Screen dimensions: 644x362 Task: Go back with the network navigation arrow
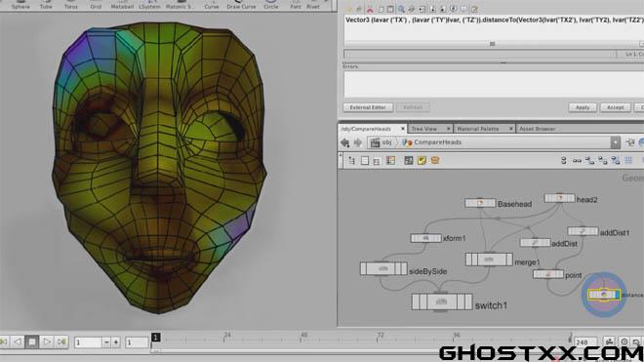(x=345, y=142)
